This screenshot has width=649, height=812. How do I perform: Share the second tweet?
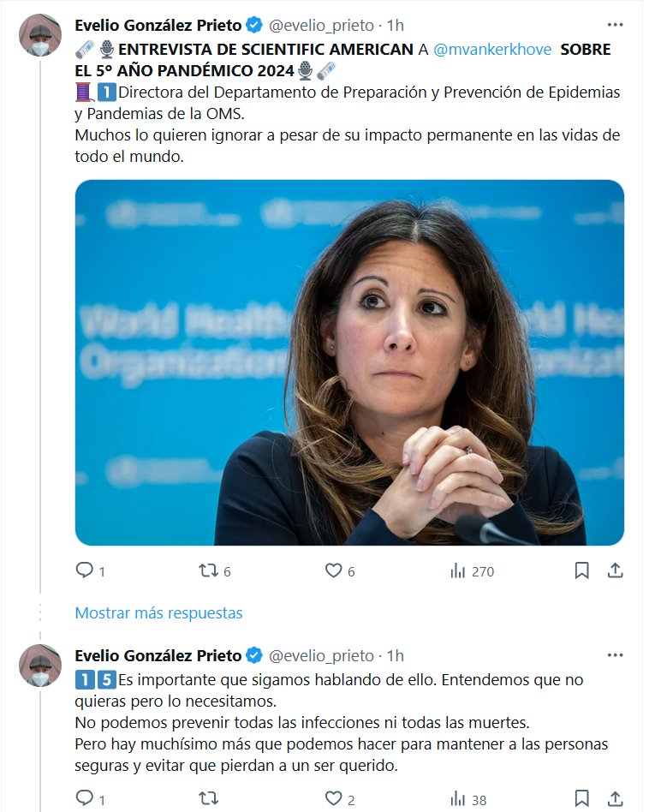point(615,799)
